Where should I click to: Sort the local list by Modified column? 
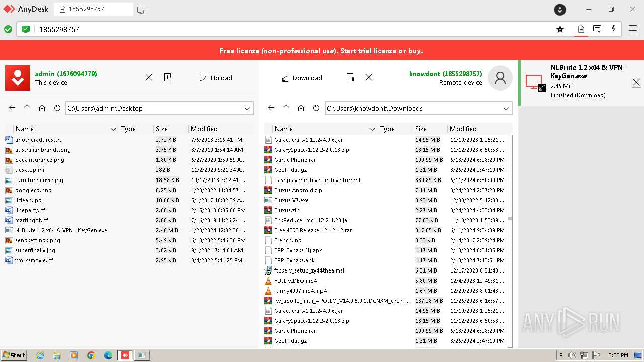click(x=221, y=129)
